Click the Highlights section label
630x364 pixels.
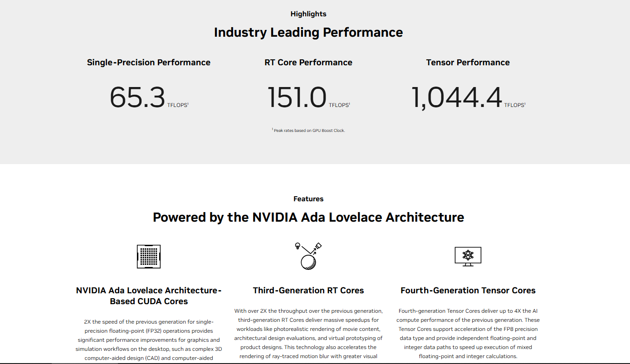click(308, 14)
